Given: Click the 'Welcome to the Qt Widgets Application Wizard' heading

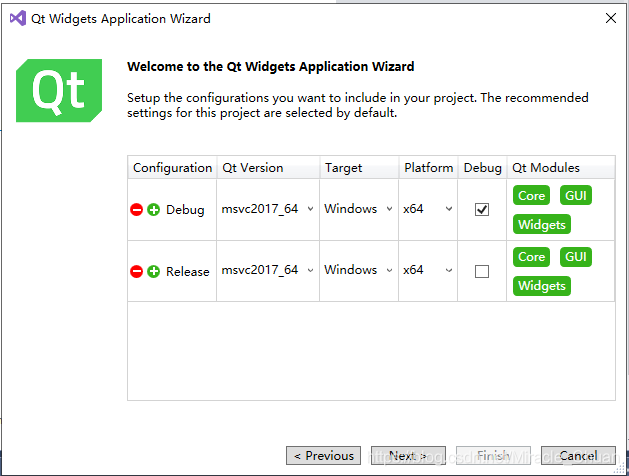Looking at the screenshot, I should [270, 66].
